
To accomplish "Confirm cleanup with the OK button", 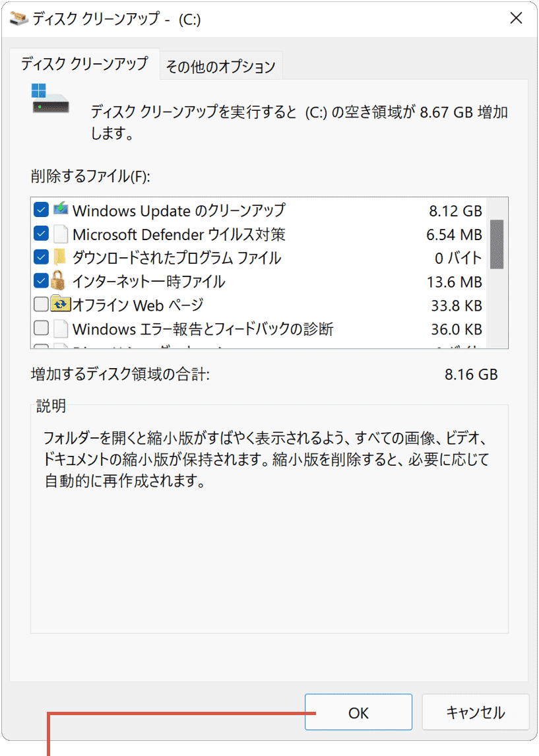I will pyautogui.click(x=358, y=712).
